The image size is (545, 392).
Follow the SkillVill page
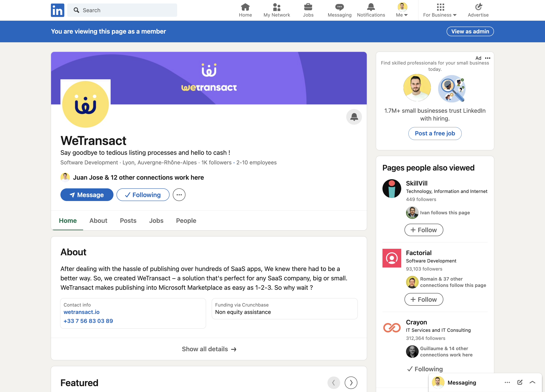424,230
